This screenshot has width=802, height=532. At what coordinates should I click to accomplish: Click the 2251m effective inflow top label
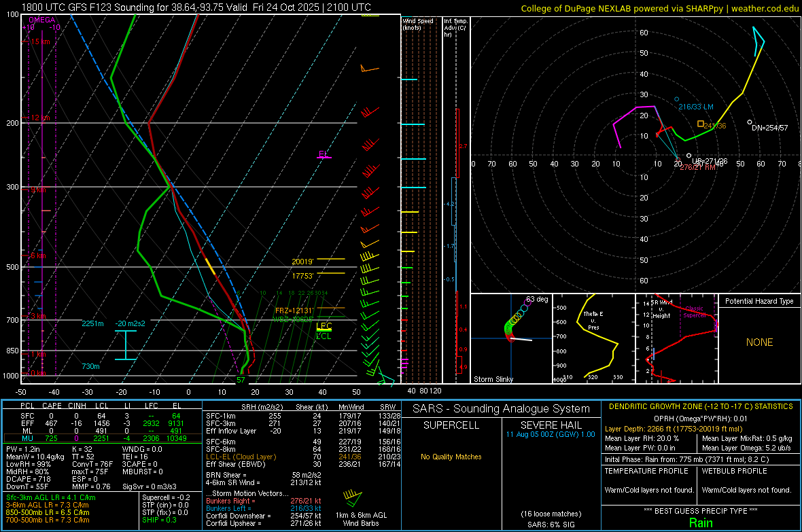(x=92, y=323)
